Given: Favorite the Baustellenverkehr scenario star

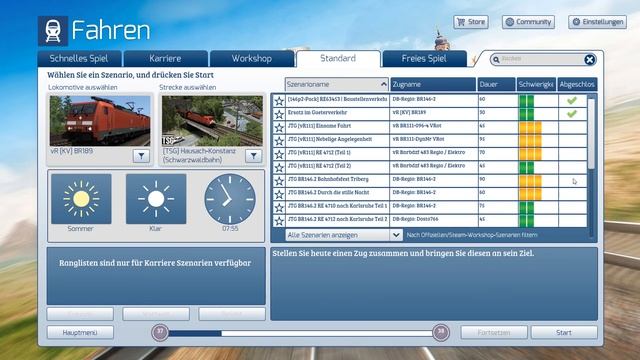Looking at the screenshot, I should (279, 101).
